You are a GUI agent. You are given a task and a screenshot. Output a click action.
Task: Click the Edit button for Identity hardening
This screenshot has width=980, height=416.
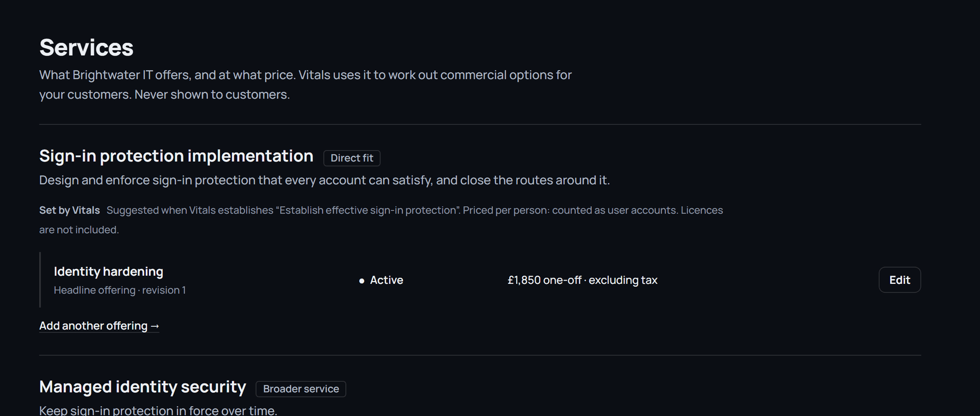pos(899,280)
